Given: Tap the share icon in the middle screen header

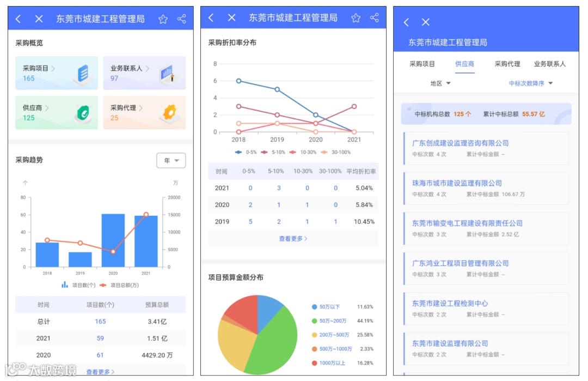Looking at the screenshot, I should 374,17.
